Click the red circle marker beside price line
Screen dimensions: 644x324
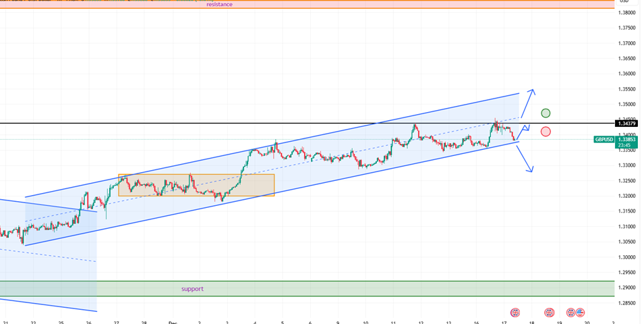(x=546, y=132)
